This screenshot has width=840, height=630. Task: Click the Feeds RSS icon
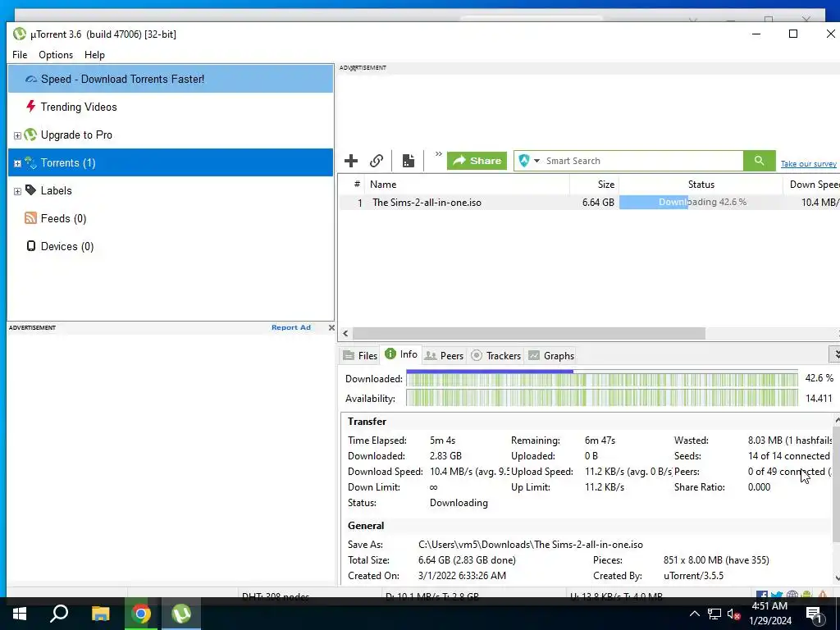[x=30, y=218]
